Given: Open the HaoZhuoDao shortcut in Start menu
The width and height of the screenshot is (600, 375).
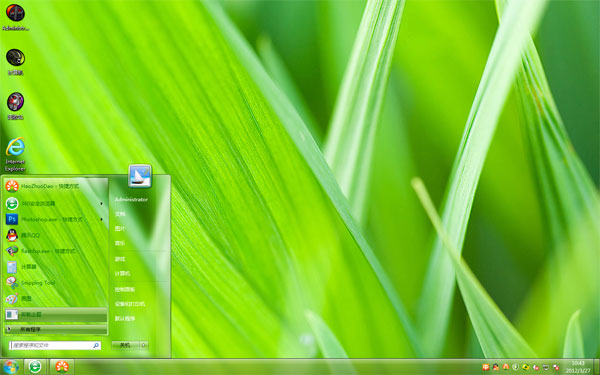Looking at the screenshot, I should coord(55,186).
